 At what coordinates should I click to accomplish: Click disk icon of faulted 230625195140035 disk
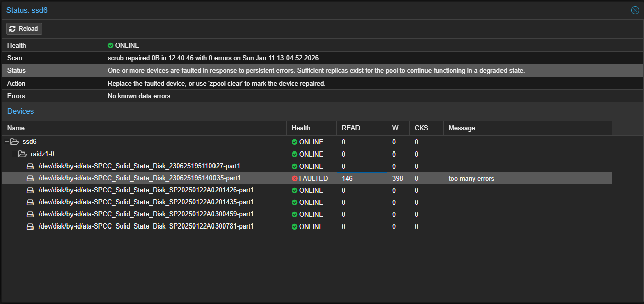30,178
